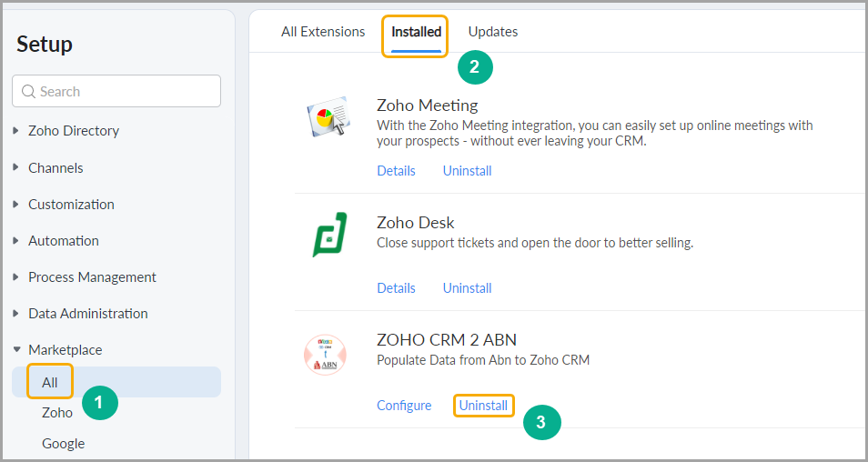Switch to the Updates tab
Screen dimensions: 868x462
pyautogui.click(x=492, y=32)
